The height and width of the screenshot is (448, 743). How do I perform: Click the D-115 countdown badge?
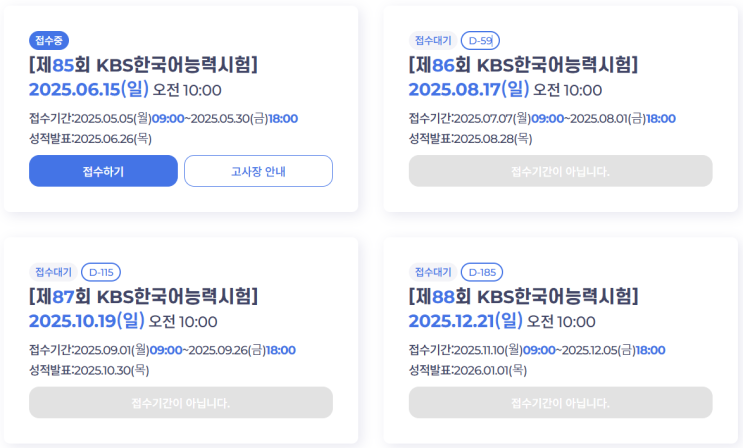pyautogui.click(x=101, y=272)
